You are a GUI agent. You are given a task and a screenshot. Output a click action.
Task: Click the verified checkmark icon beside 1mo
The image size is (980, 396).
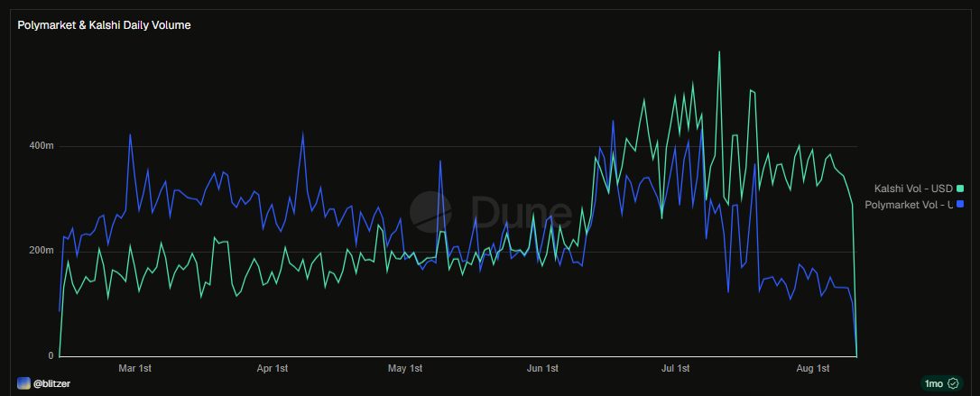point(953,383)
